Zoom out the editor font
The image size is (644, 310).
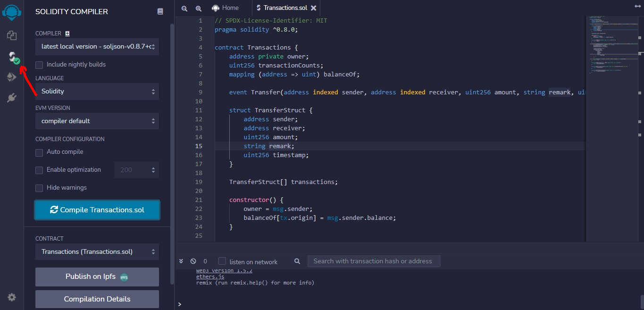[184, 8]
